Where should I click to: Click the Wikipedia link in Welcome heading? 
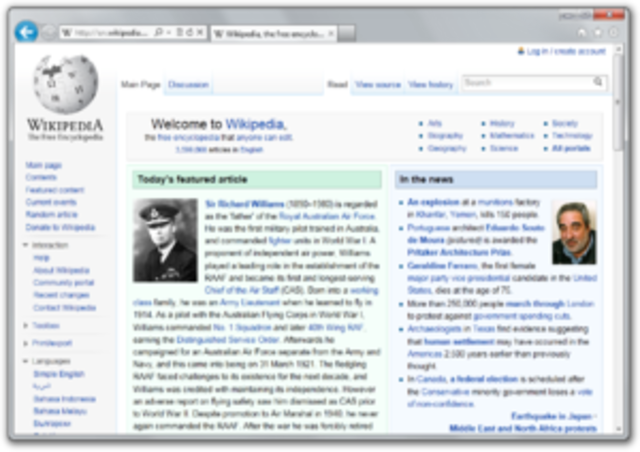(255, 124)
